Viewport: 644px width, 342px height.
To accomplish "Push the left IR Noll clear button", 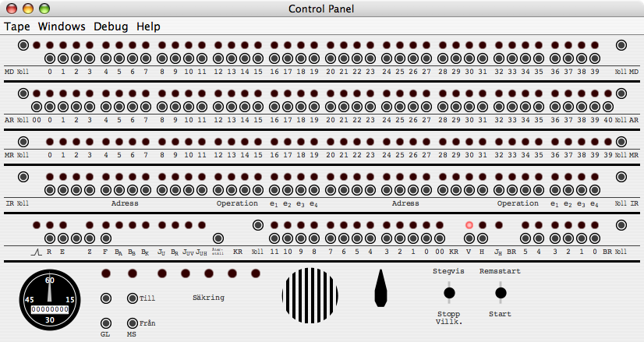I will (23, 177).
